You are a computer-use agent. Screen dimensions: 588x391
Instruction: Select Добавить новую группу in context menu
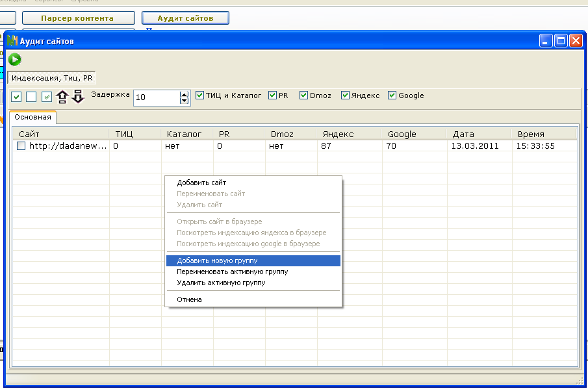pyautogui.click(x=217, y=260)
